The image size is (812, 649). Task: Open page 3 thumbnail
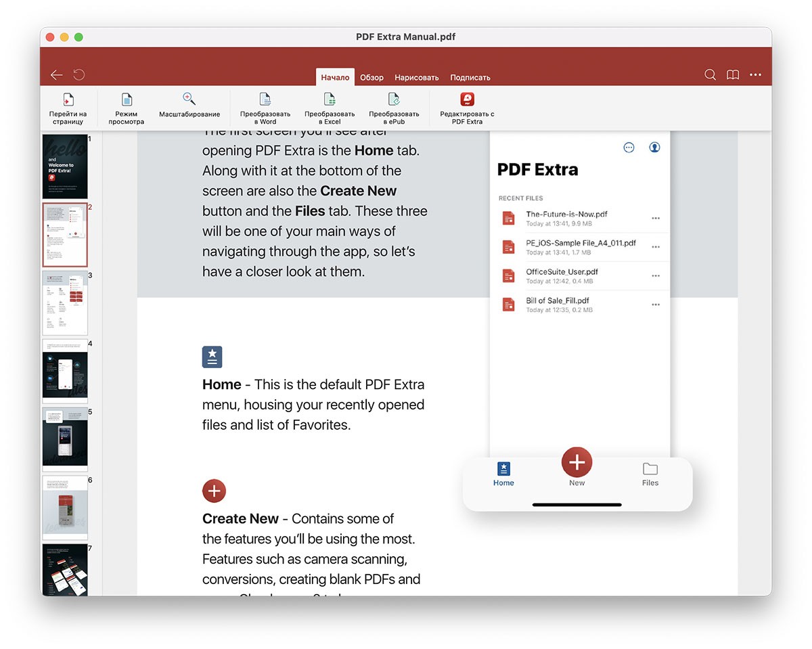pyautogui.click(x=65, y=303)
